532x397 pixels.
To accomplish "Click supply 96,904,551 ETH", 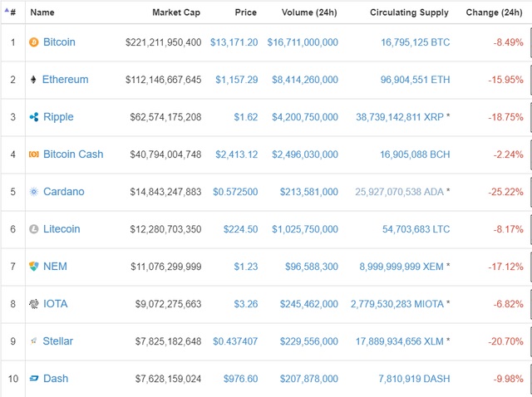I will [x=416, y=80].
